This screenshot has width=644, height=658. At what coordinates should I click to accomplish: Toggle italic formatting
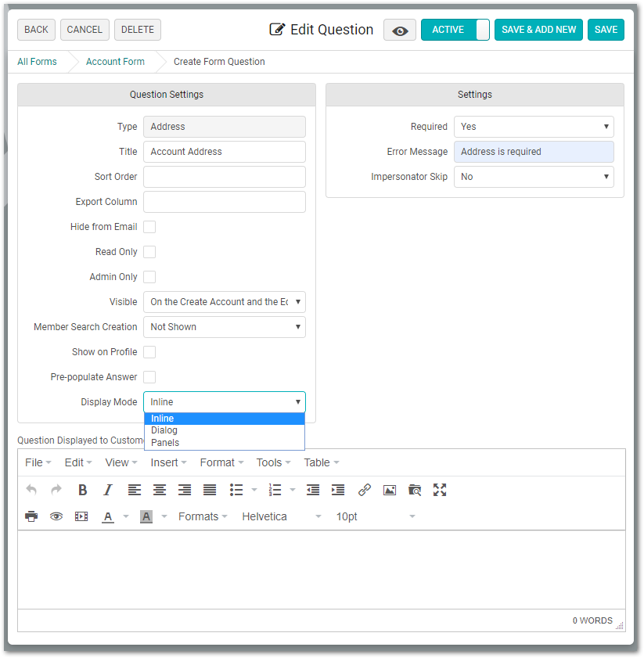[108, 490]
